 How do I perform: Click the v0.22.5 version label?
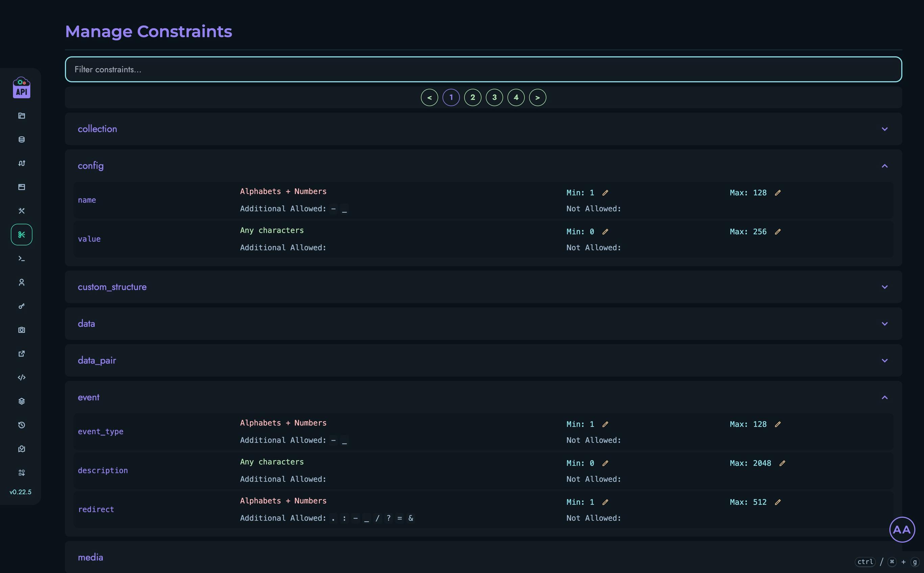coord(21,492)
